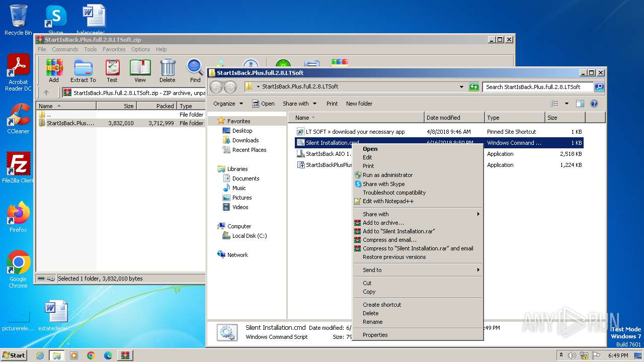Open WinRAR Commands menu
This screenshot has height=362, width=644.
65,49
